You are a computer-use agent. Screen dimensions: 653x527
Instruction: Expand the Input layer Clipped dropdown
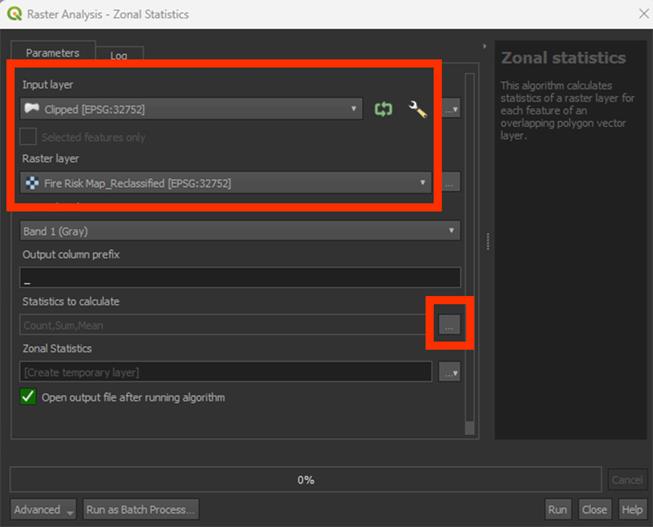point(354,109)
